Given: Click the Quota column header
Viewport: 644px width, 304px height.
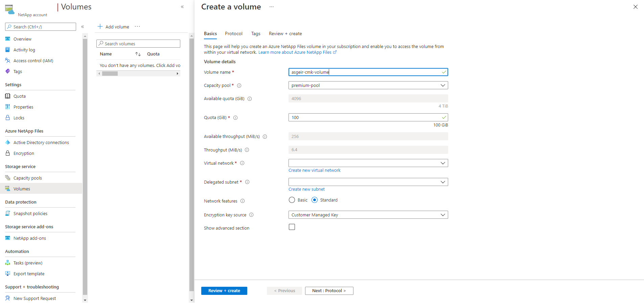Looking at the screenshot, I should pos(153,54).
